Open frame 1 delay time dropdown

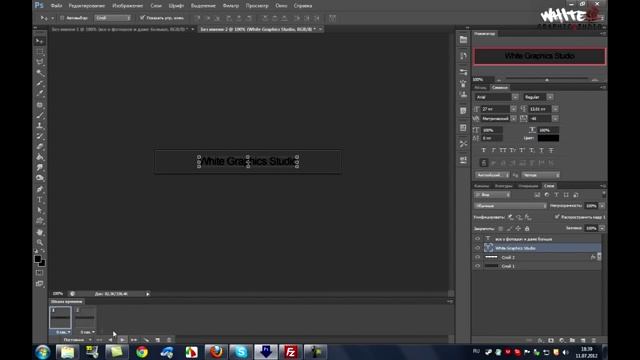click(63, 332)
